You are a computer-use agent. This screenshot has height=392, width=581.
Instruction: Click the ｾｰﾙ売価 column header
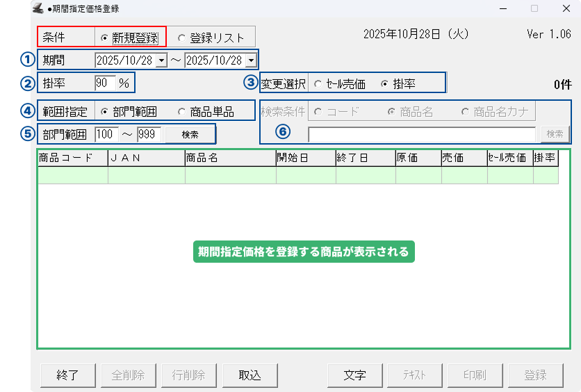coord(509,158)
